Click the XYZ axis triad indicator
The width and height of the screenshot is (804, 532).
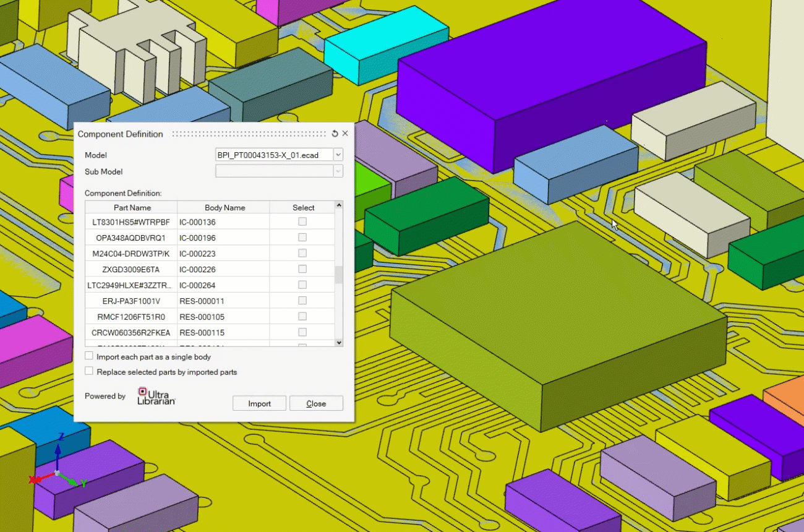(57, 473)
